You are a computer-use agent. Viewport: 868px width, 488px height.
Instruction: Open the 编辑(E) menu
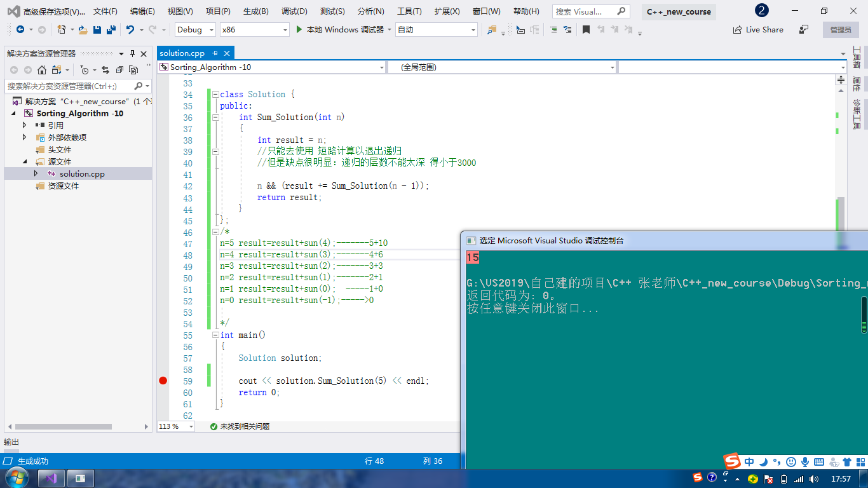142,11
